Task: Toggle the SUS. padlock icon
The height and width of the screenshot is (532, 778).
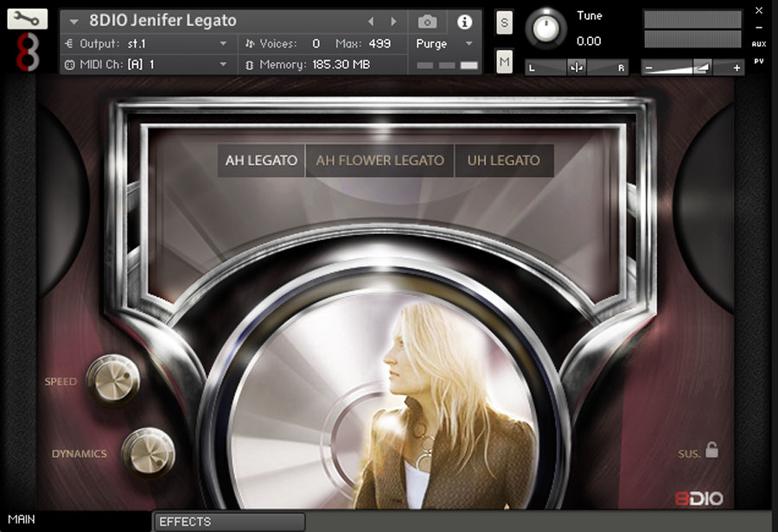Action: pyautogui.click(x=712, y=450)
